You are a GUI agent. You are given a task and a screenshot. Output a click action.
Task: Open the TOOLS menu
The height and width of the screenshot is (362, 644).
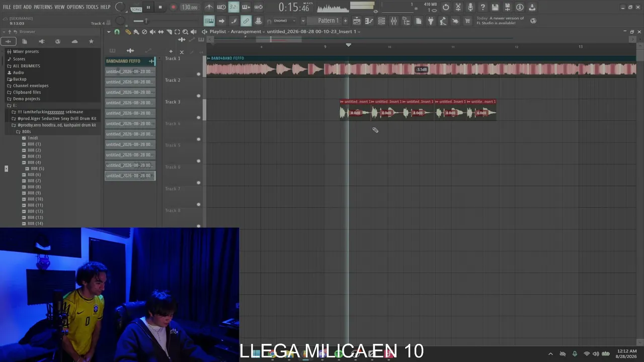click(x=92, y=7)
